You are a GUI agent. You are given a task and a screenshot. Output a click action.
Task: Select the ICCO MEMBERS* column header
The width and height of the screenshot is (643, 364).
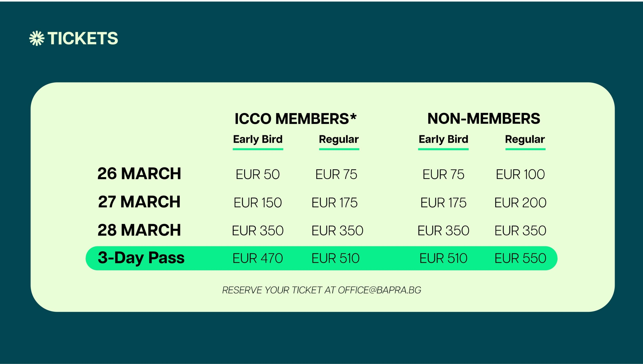click(x=295, y=119)
